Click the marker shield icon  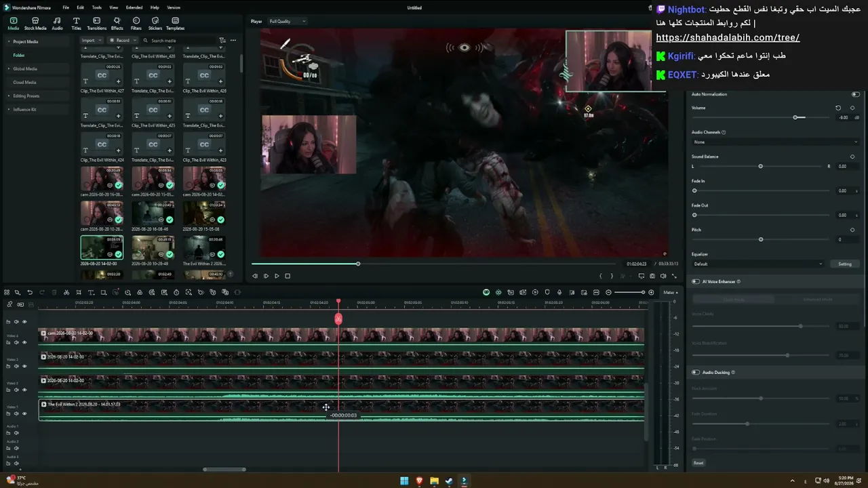point(547,292)
